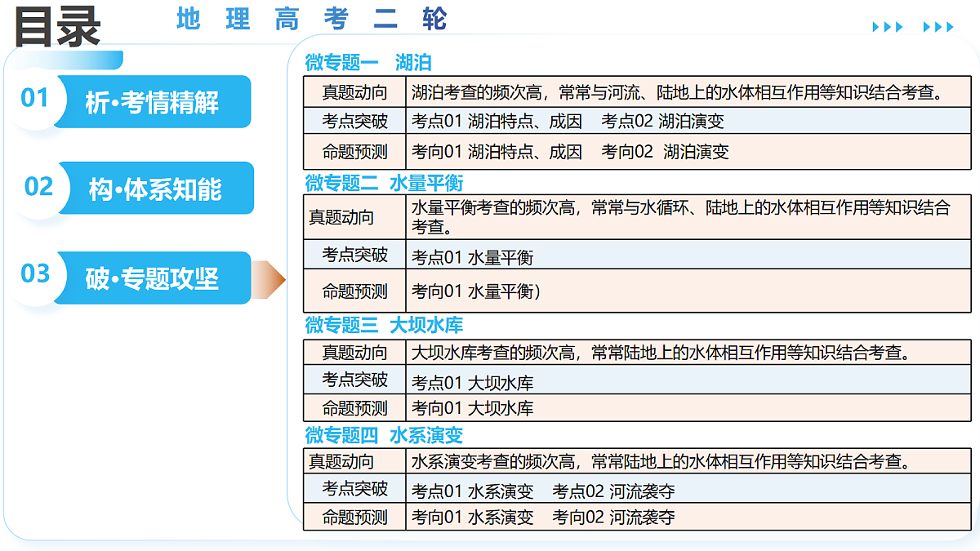Click 真题动向 cell in the 湖泊 table

[355, 91]
